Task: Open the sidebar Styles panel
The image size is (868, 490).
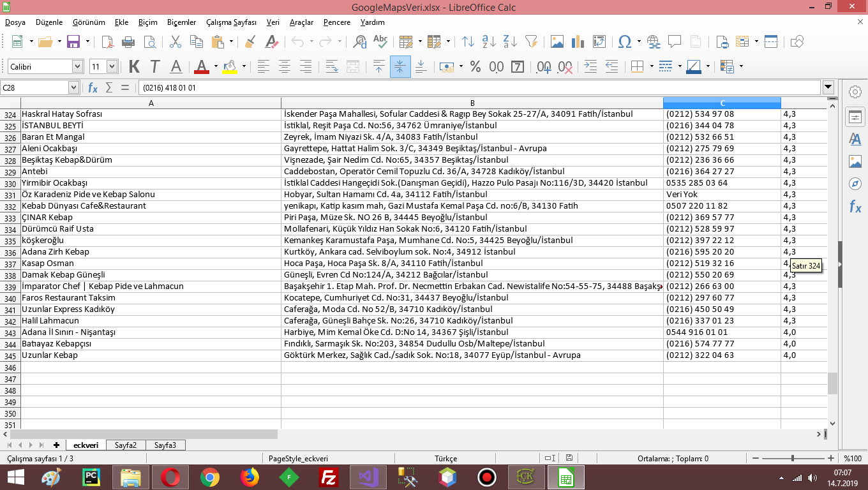Action: click(x=855, y=139)
